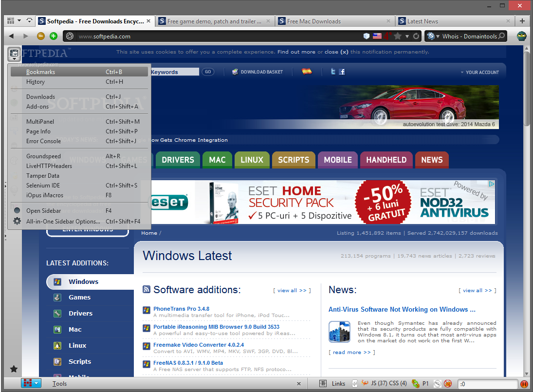Bookmark page with the star icon
Image resolution: width=533 pixels, height=392 pixels.
(x=397, y=36)
